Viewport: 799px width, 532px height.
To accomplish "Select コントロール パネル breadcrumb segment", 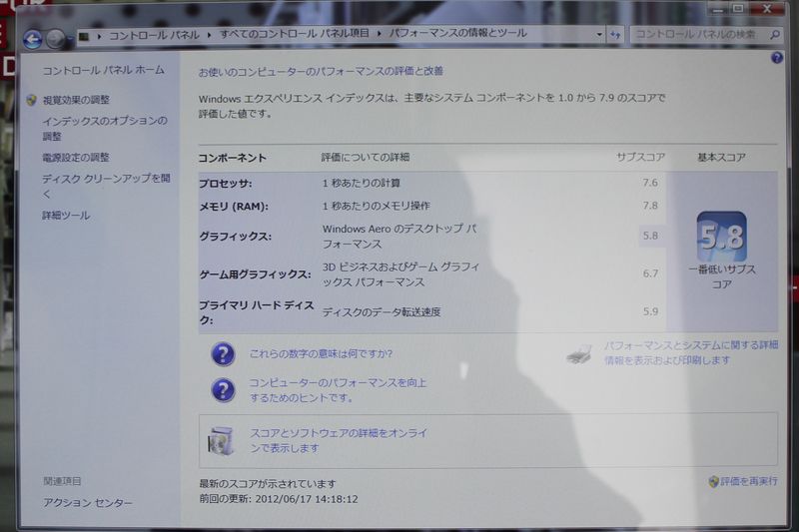I will (x=154, y=35).
